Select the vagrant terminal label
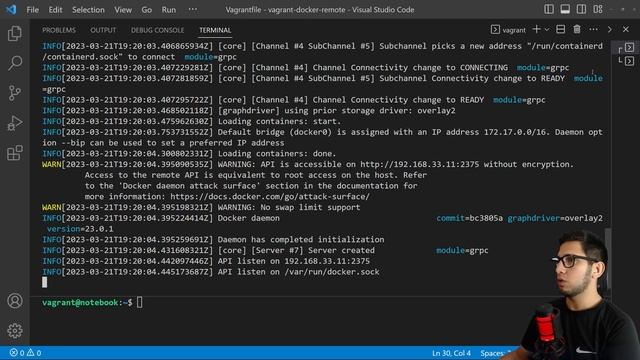This screenshot has height=360, width=640. click(509, 30)
